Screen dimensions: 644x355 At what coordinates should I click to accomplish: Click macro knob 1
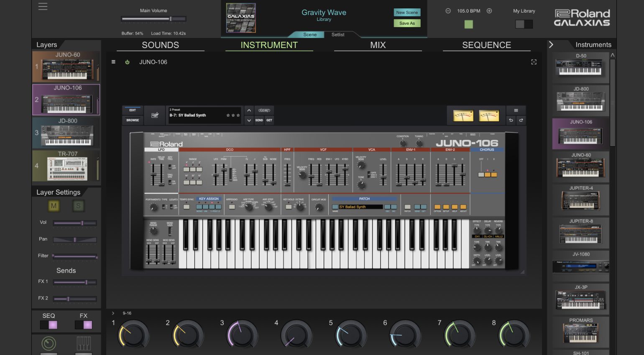click(134, 335)
